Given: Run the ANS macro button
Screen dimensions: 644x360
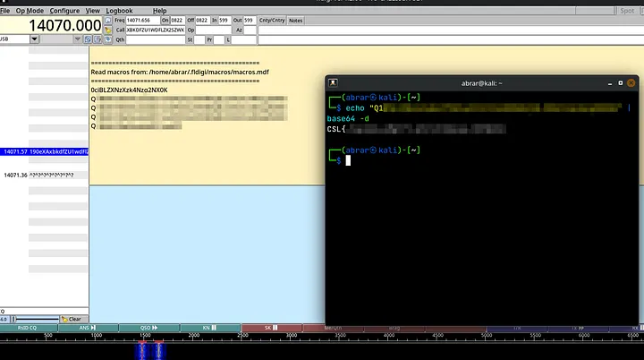Looking at the screenshot, I should [x=88, y=328].
